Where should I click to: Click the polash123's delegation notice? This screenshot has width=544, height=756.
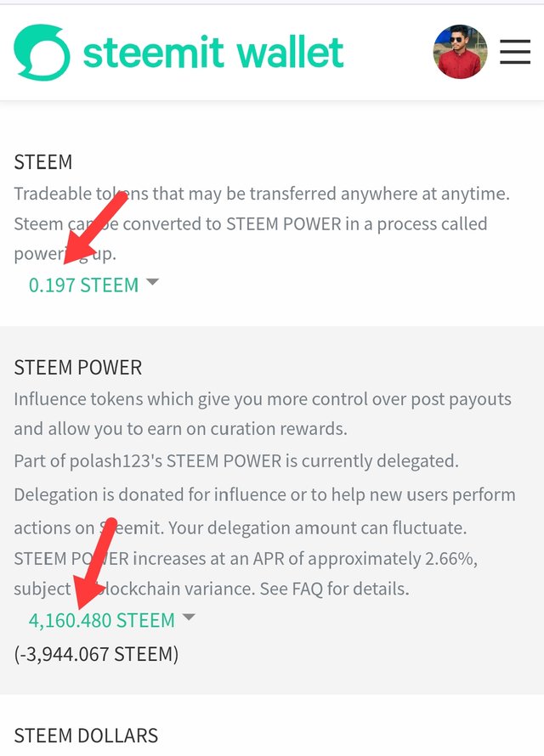235,461
